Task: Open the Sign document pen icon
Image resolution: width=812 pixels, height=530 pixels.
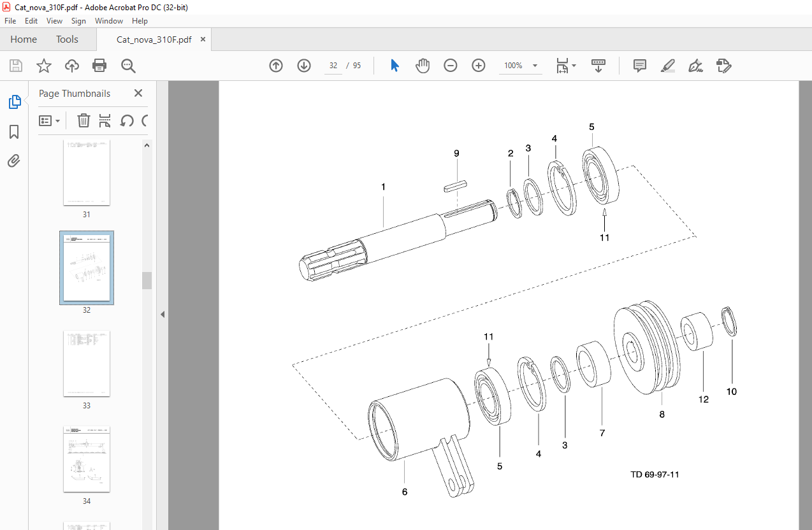Action: 696,66
